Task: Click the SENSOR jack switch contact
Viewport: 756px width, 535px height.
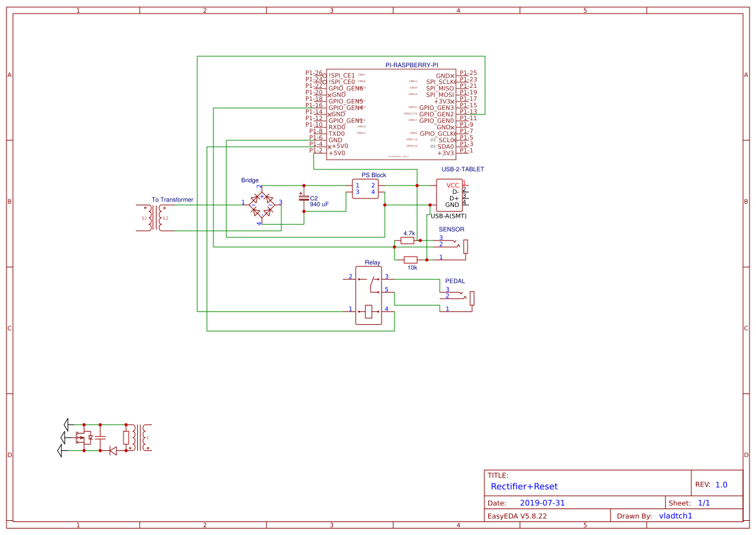Action: 457,243
